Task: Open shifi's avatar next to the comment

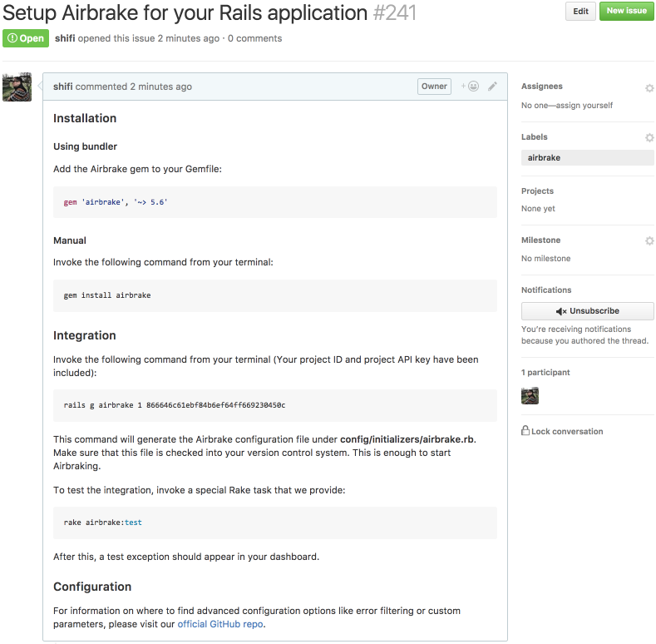Action: coord(17,87)
